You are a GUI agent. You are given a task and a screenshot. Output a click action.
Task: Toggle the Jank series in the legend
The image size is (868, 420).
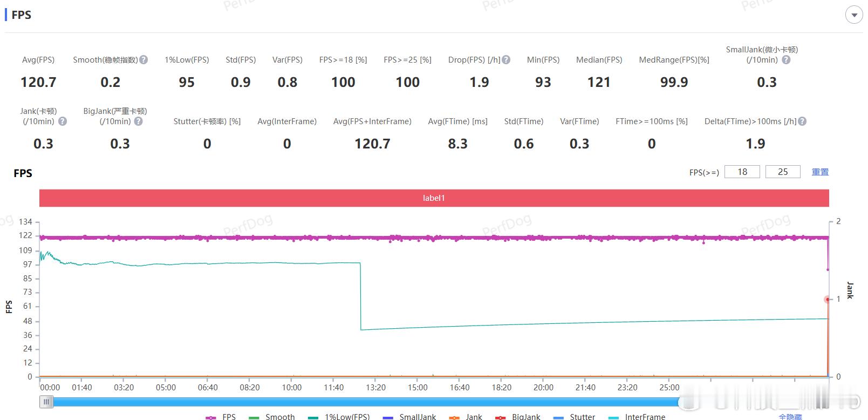click(x=466, y=417)
